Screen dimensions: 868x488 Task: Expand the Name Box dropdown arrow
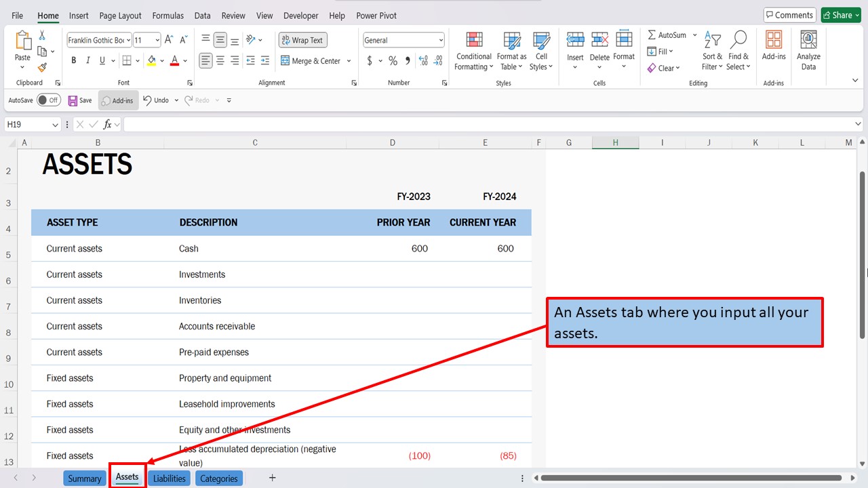(x=55, y=125)
